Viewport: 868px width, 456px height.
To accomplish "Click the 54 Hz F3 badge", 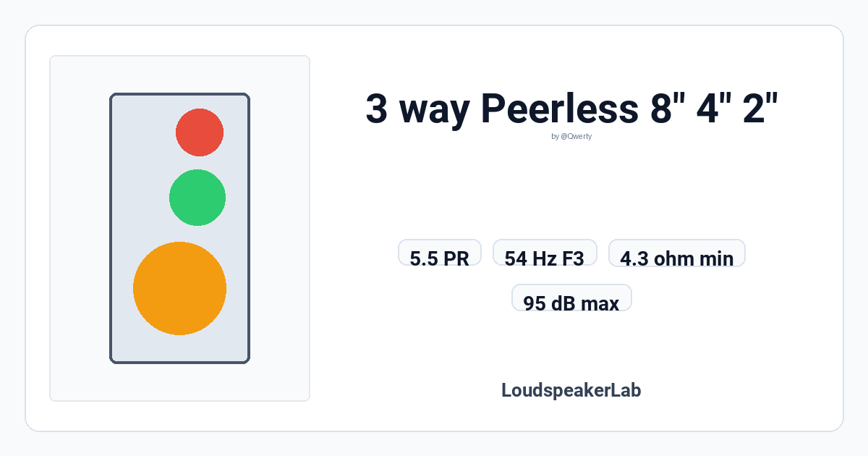I will 545,253.
